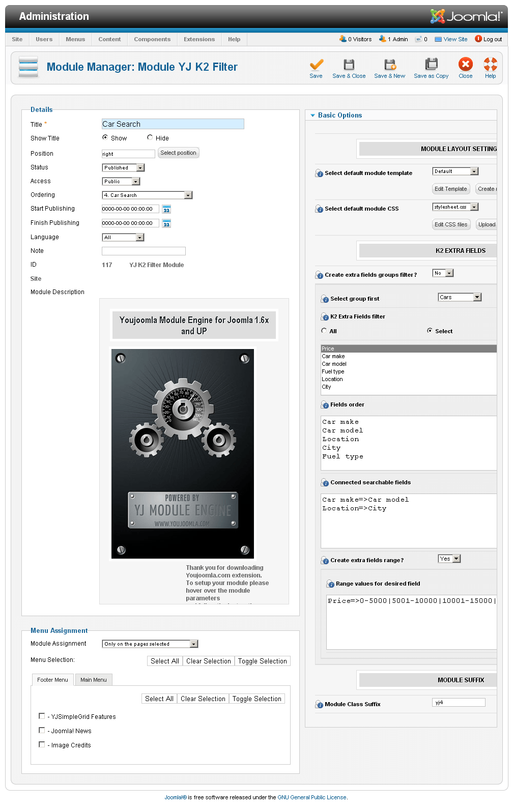Switch to the Main Menu tab
The width and height of the screenshot is (512, 812).
coord(94,680)
